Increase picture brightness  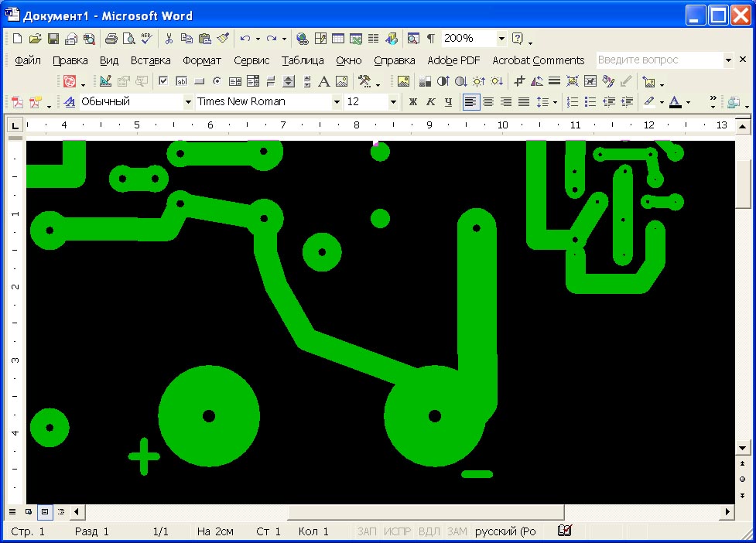pos(479,81)
